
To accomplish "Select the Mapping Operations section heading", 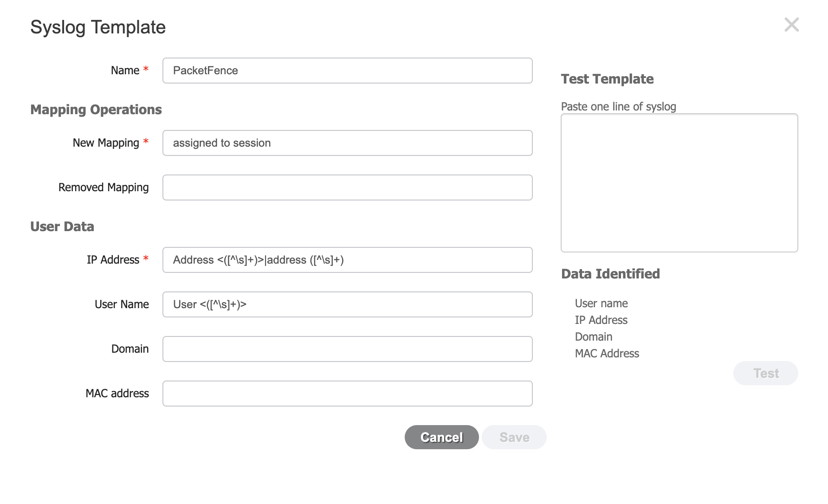I will click(96, 110).
